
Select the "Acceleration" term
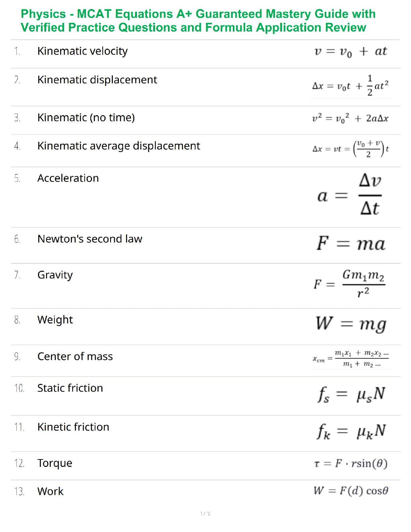point(68,178)
